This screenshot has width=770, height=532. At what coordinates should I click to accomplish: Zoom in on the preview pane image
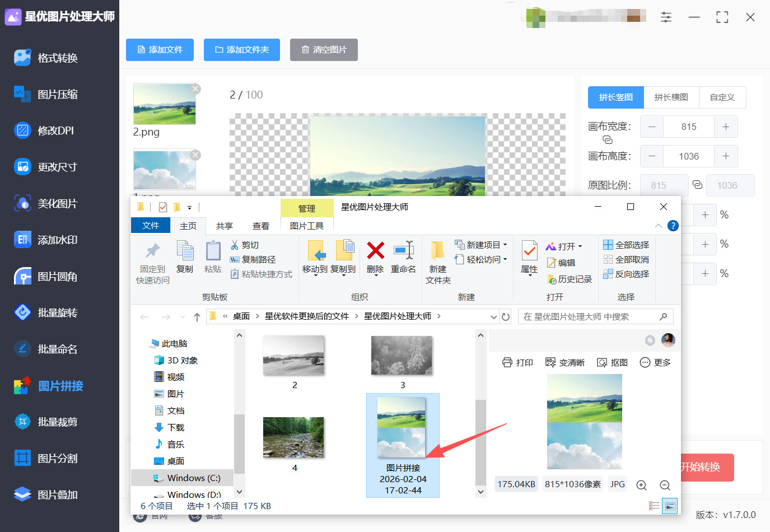click(x=642, y=485)
